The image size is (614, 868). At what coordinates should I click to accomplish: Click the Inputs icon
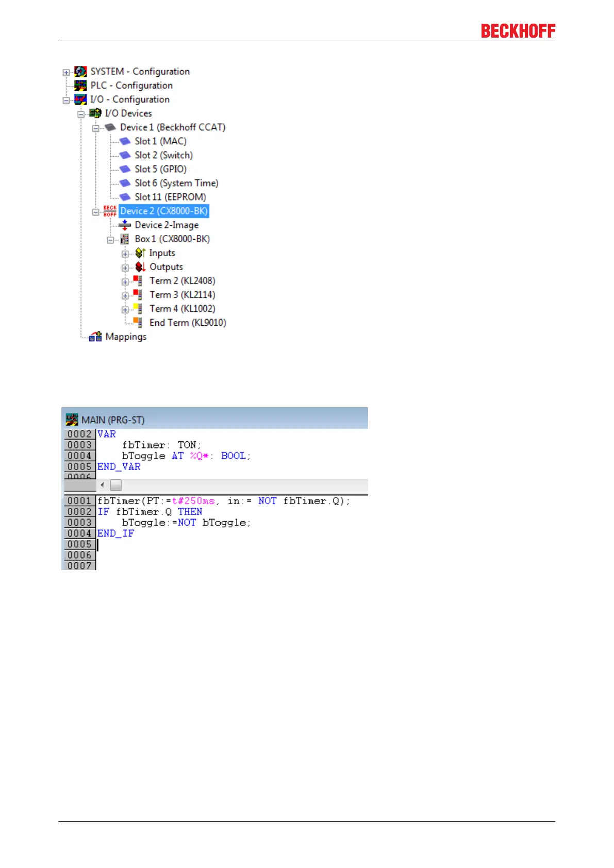tap(140, 253)
